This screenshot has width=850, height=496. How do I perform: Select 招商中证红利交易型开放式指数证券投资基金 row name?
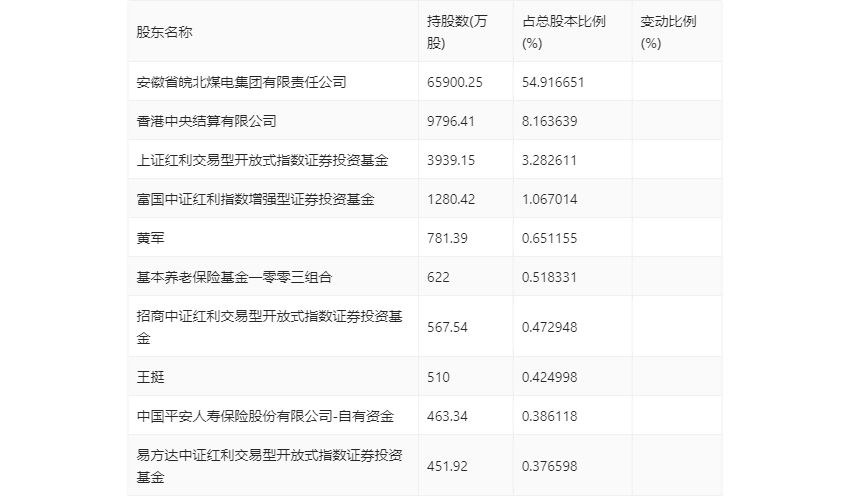[x=269, y=327]
